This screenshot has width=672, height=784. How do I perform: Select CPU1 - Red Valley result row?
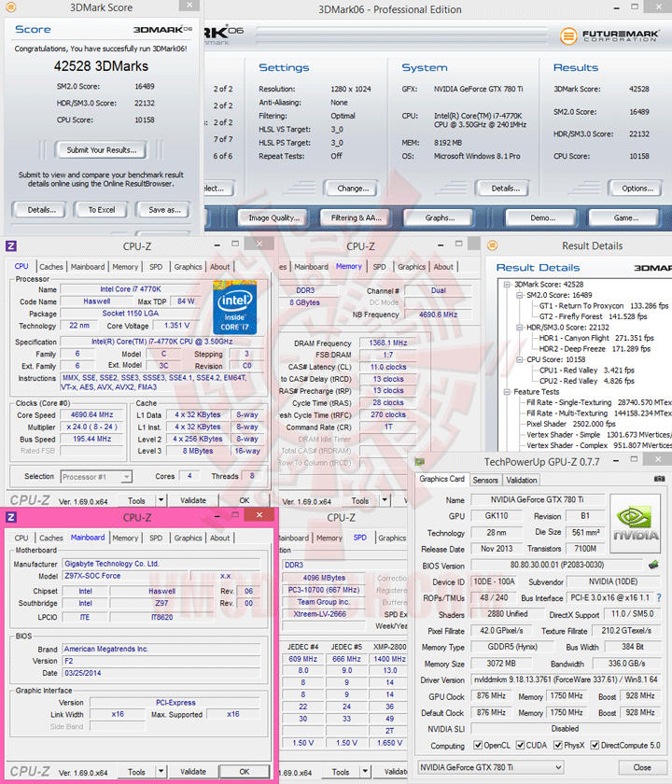tap(586, 370)
